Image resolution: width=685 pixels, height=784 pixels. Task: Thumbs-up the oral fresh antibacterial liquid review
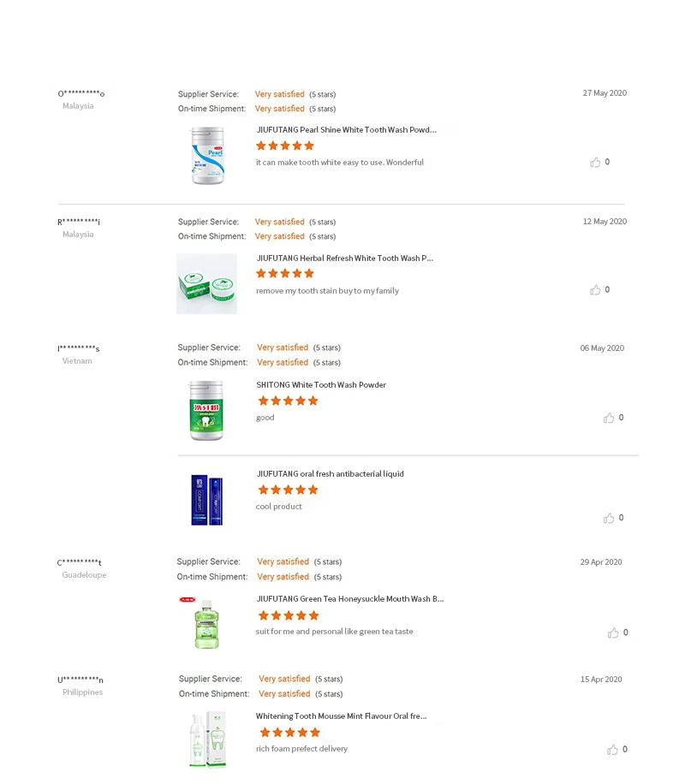(x=609, y=519)
